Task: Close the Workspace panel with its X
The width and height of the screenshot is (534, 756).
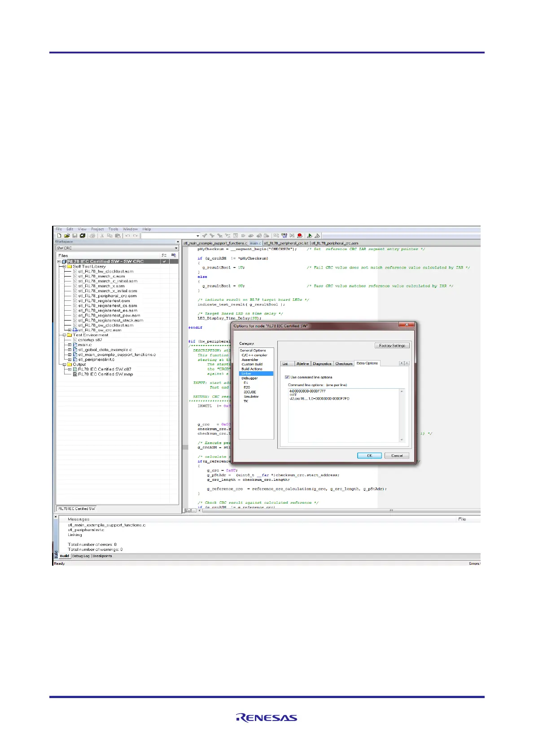Action: pyautogui.click(x=178, y=242)
